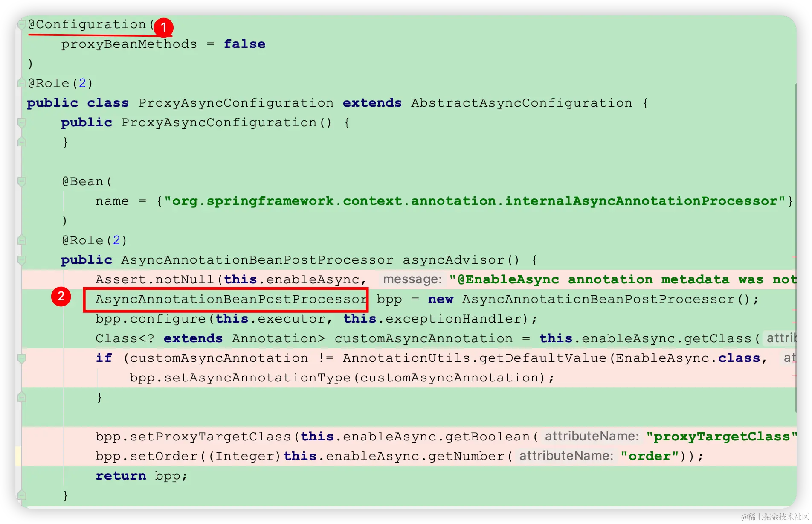
Task: Click the internalAsyncAnnotationProcessor bean name string
Action: [474, 201]
